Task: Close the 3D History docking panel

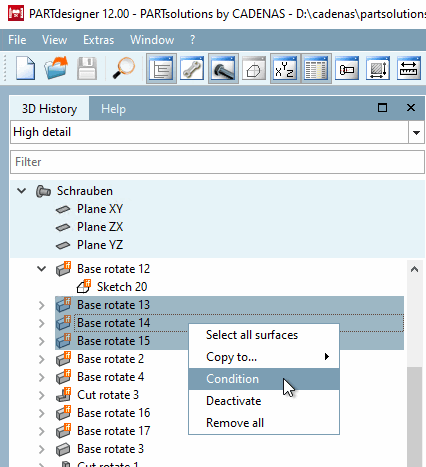Action: tap(411, 108)
